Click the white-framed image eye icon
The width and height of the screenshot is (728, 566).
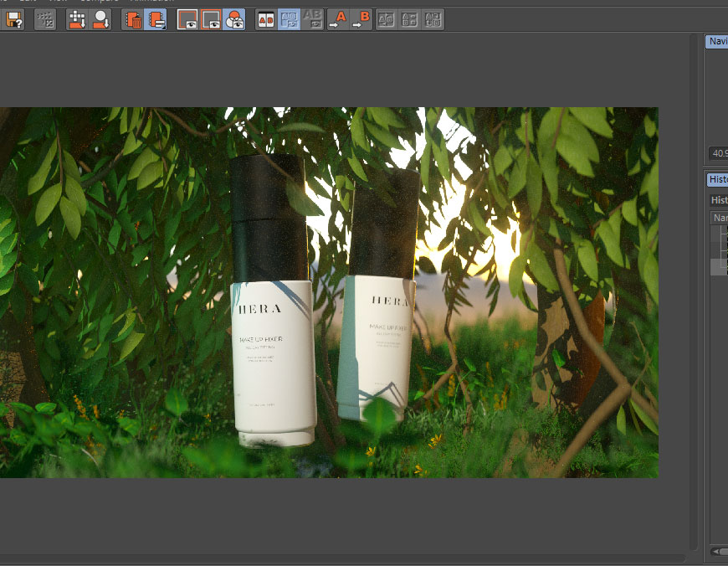pyautogui.click(x=187, y=20)
